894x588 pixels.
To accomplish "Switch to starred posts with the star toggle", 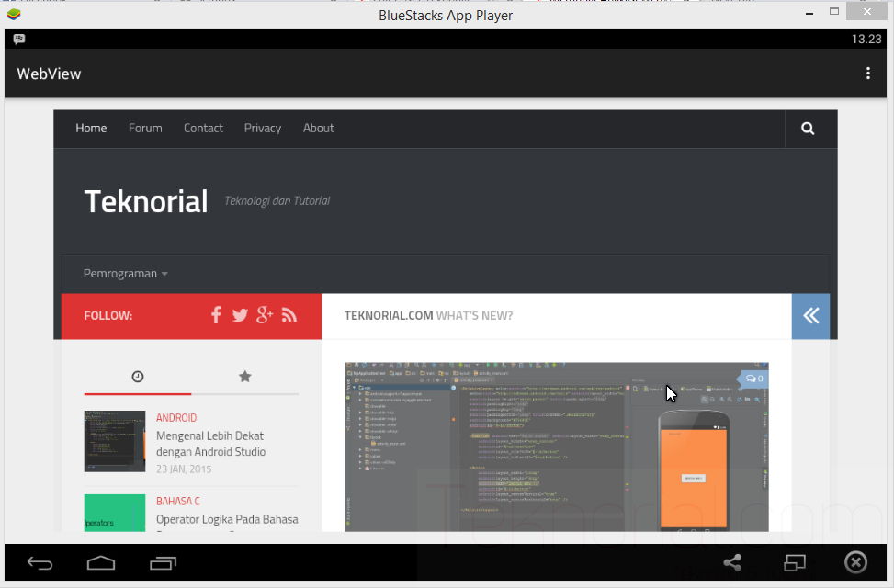I will coord(244,376).
